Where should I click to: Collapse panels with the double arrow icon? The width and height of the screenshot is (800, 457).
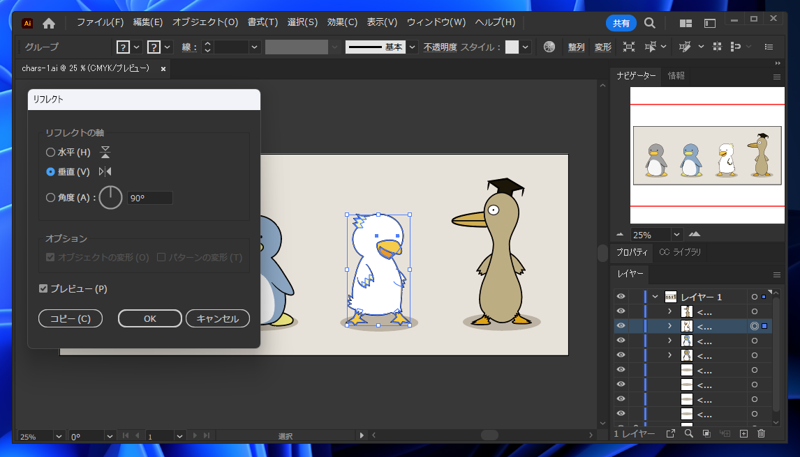click(778, 63)
